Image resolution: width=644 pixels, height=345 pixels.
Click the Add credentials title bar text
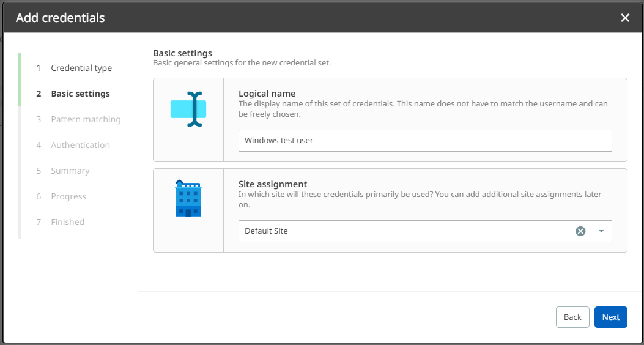[x=60, y=18]
